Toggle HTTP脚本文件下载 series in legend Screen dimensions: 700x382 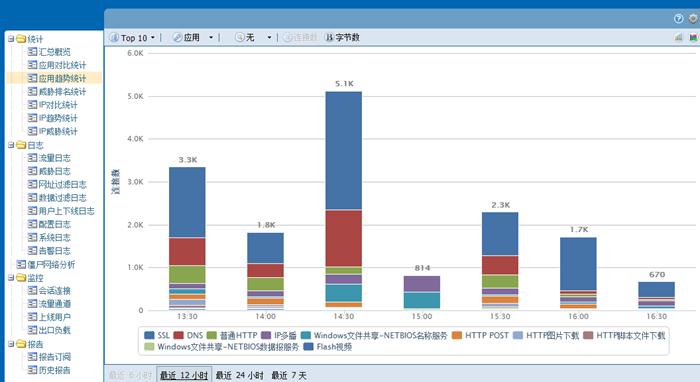[624, 335]
